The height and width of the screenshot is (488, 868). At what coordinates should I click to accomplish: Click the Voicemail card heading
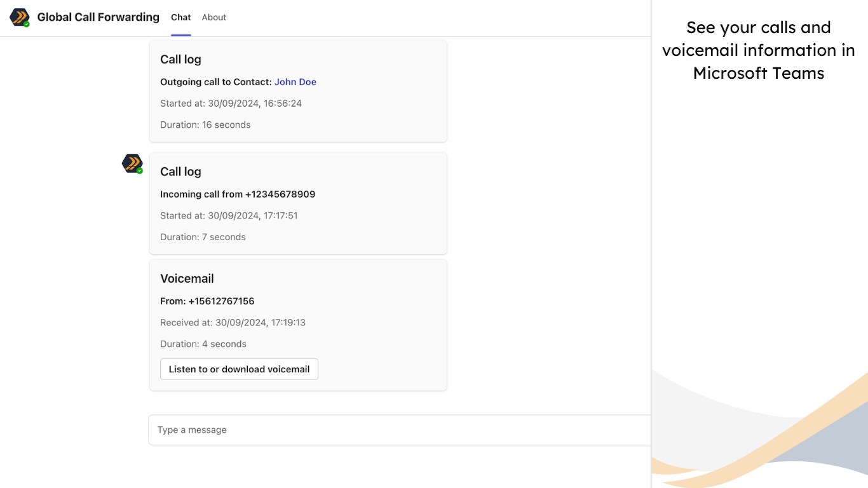tap(187, 278)
